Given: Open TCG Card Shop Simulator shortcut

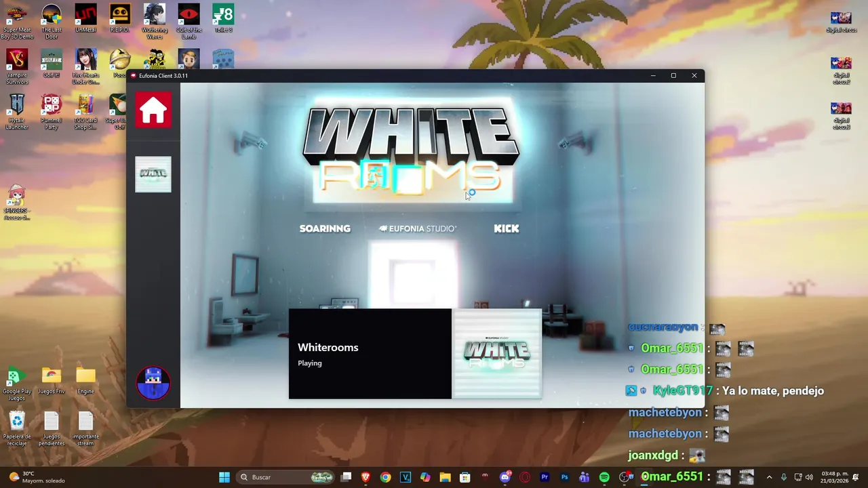Looking at the screenshot, I should point(85,112).
